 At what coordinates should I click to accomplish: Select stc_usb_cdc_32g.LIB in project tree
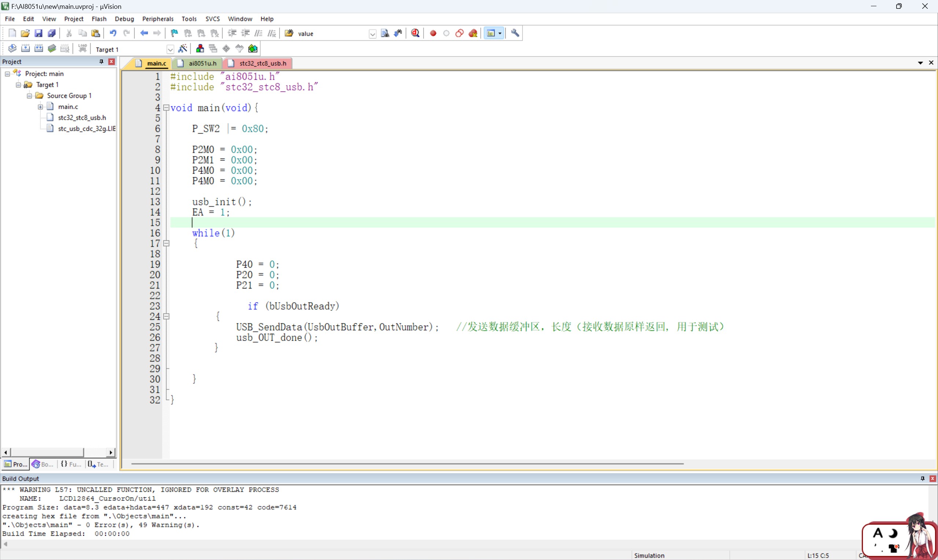tap(87, 129)
